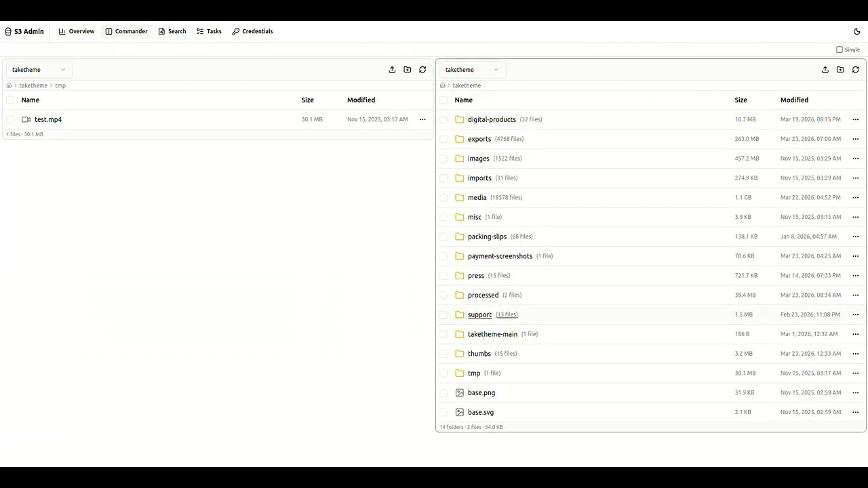868x488 pixels.
Task: Sort right pane by Modified column
Action: click(x=794, y=100)
